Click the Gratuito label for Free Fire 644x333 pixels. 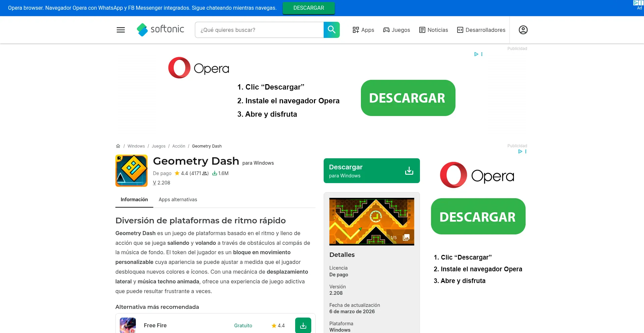pyautogui.click(x=243, y=326)
